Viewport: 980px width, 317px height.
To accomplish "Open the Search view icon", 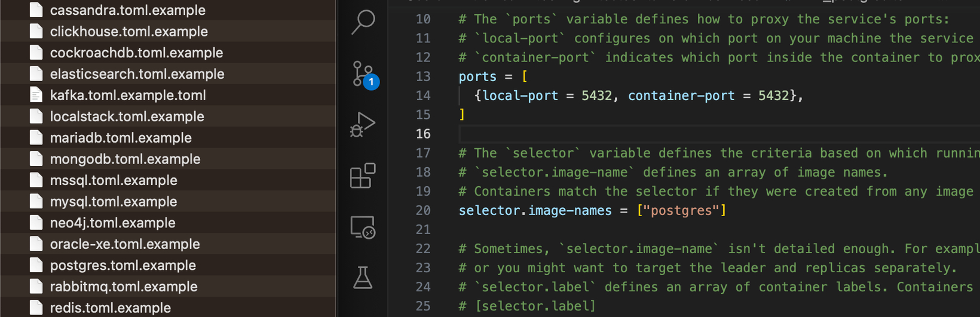I will [363, 22].
